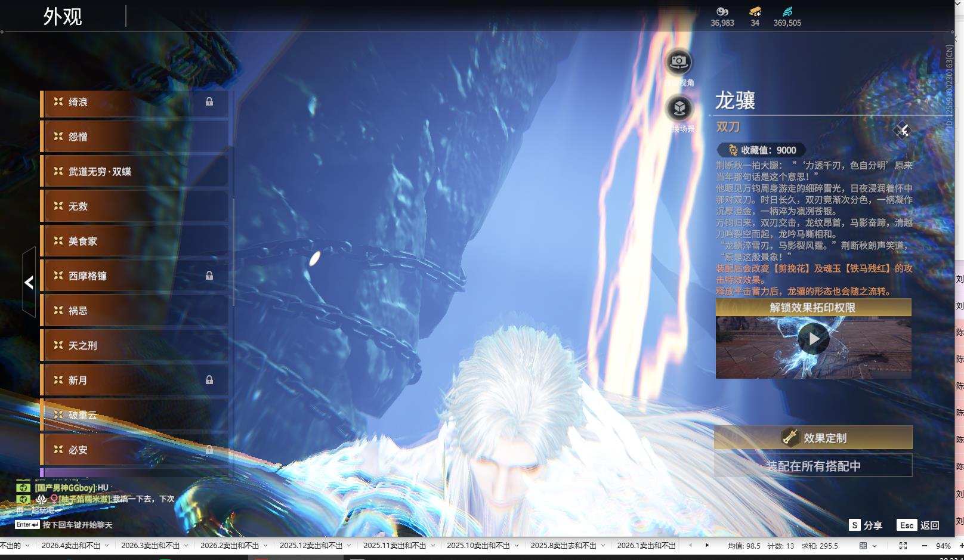The image size is (964, 560).
Task: Click the weapon emblem icon beside 怨憎
Action: [58, 137]
